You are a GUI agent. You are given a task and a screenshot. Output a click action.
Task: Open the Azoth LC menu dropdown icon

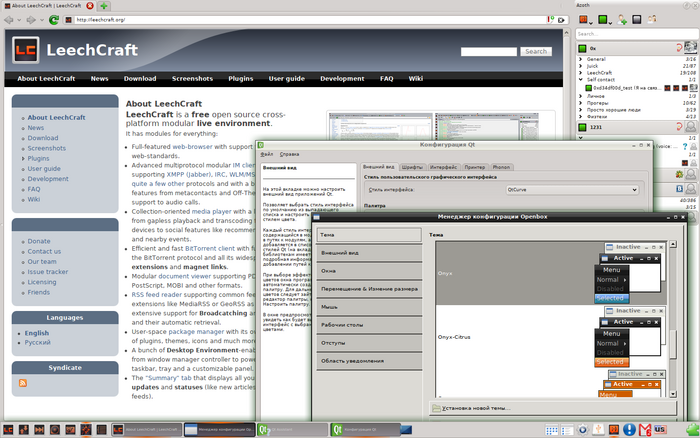585,20
